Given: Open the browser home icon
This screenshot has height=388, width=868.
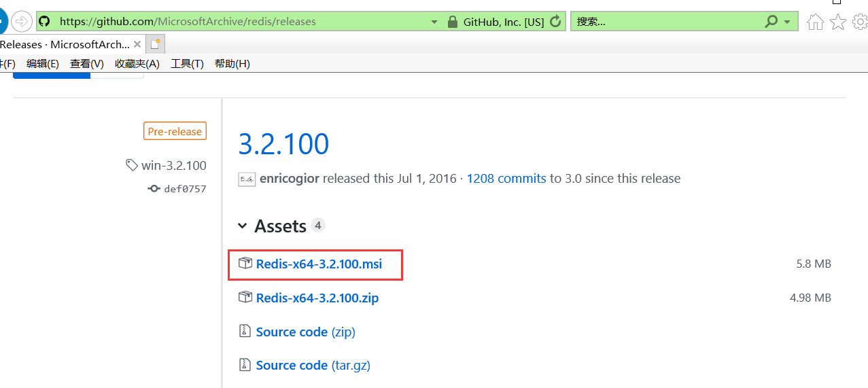Looking at the screenshot, I should 815,22.
